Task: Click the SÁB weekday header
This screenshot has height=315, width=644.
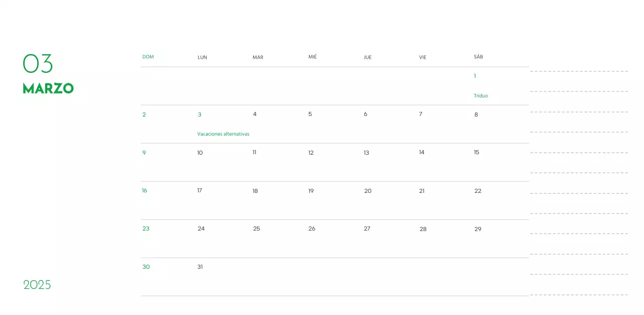Action: pyautogui.click(x=478, y=57)
